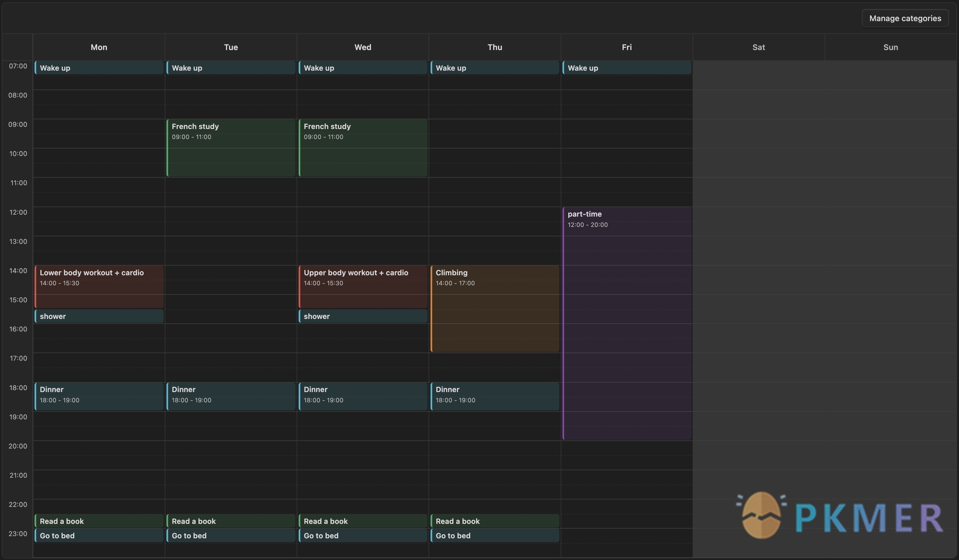Select the Mon column header
959x560 pixels.
point(99,47)
